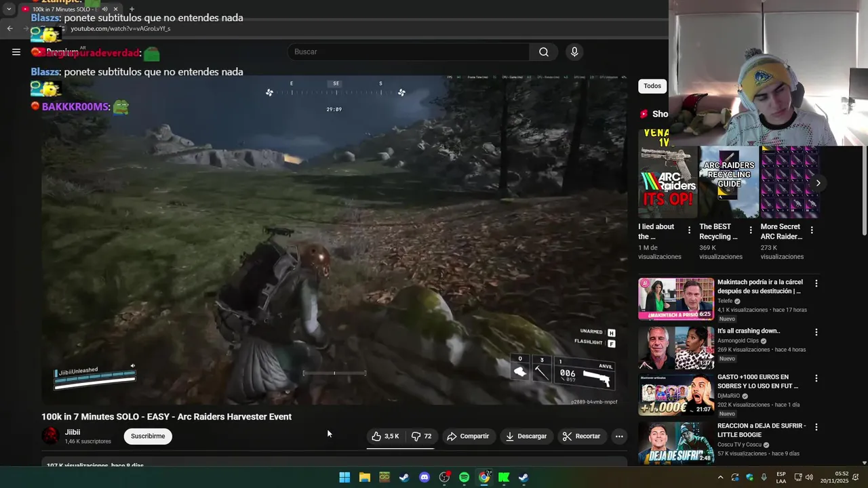The height and width of the screenshot is (488, 868).
Task: Open options for 'The BEST Recycling' Short
Action: (x=751, y=230)
